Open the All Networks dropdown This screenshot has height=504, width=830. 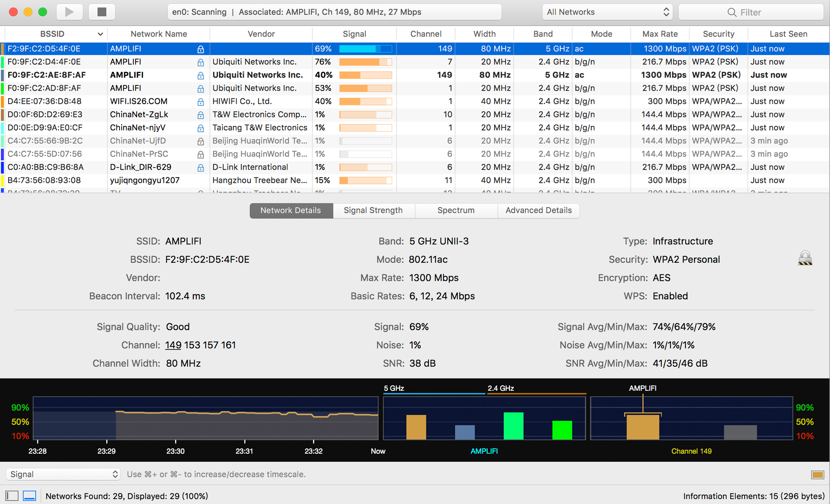tap(608, 12)
